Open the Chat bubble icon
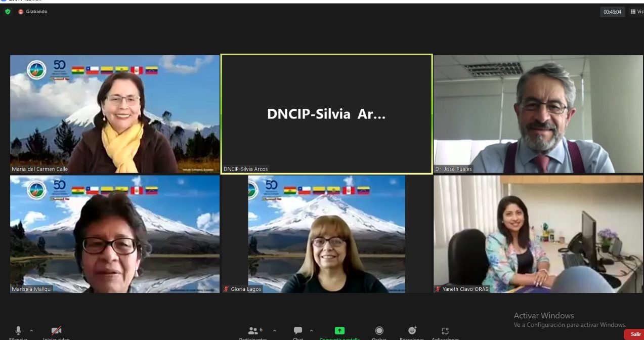Image resolution: width=644 pixels, height=340 pixels. click(x=298, y=330)
